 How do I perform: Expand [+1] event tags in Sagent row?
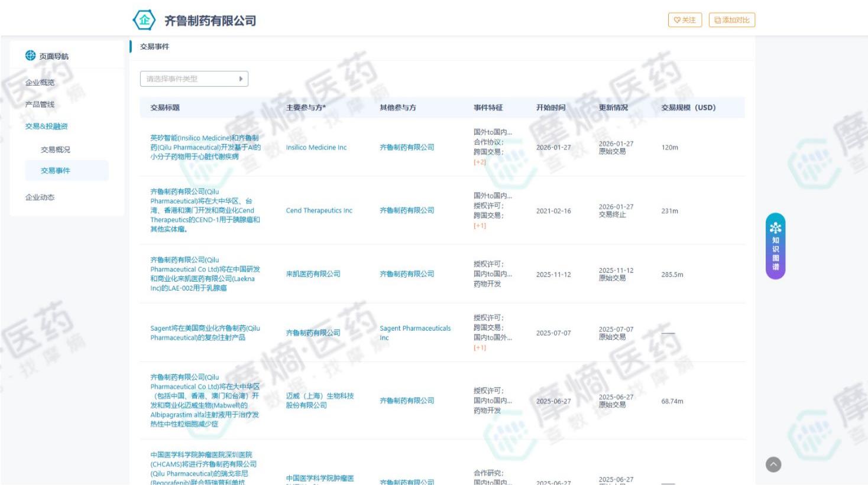[480, 348]
